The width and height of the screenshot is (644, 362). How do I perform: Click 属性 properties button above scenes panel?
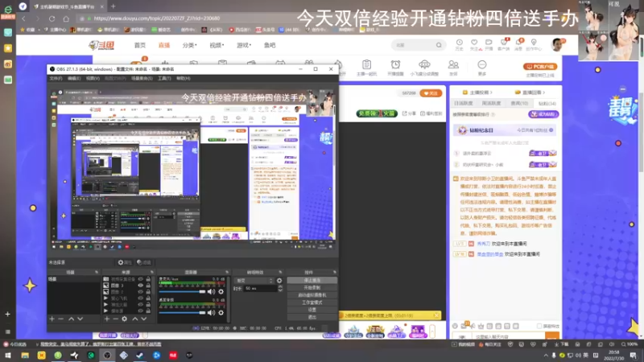(125, 262)
